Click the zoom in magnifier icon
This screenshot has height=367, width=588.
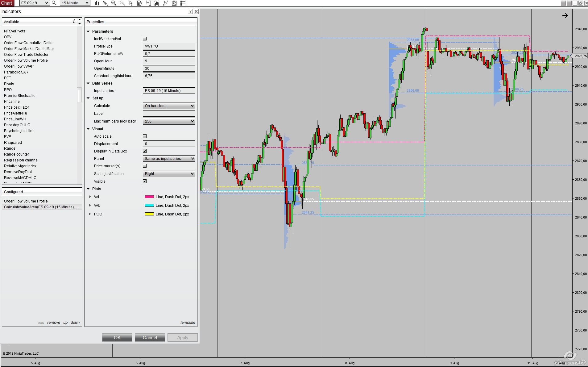click(x=114, y=3)
